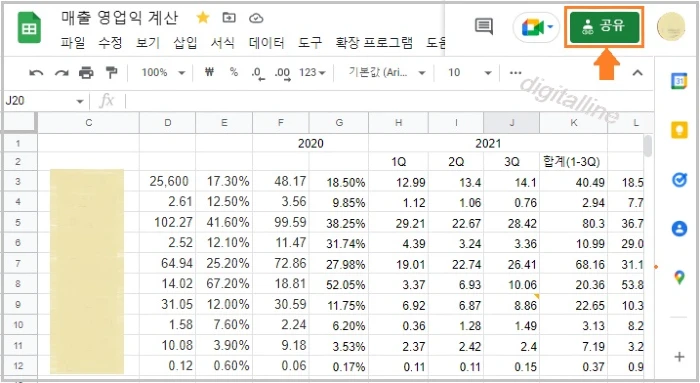Image resolution: width=700 pixels, height=383 pixels.
Task: Select column K header
Action: point(574,123)
